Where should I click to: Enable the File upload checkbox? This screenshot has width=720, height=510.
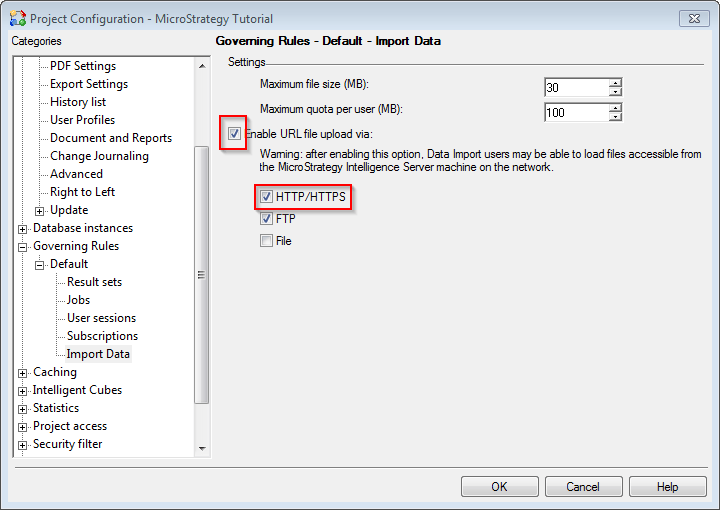coord(266,240)
